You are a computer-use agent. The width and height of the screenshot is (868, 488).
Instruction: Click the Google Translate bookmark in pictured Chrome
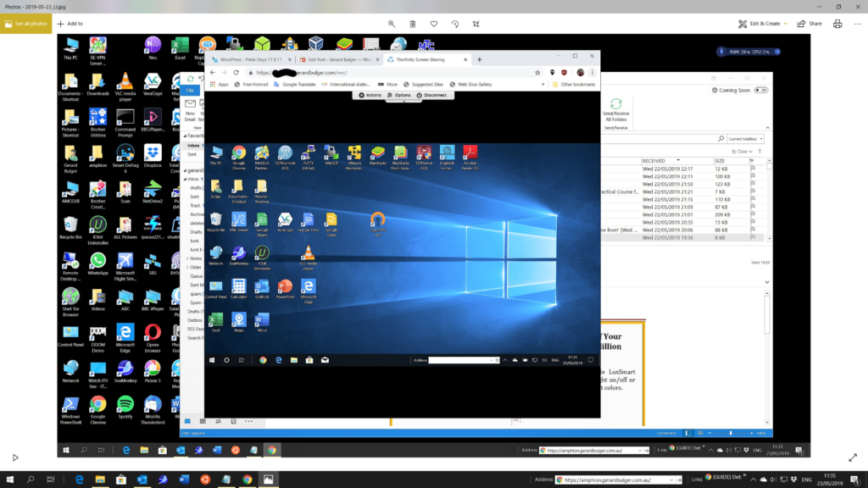(x=295, y=85)
